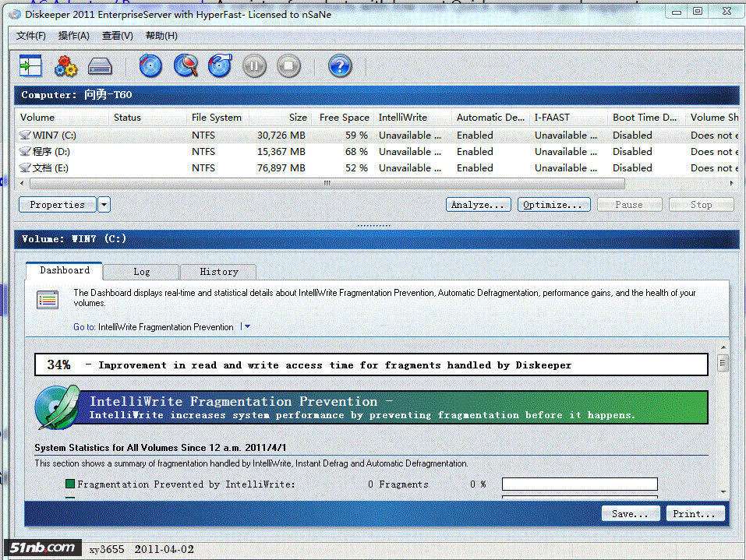Click the Dashboard description list icon
The width and height of the screenshot is (746, 560).
coord(48,300)
